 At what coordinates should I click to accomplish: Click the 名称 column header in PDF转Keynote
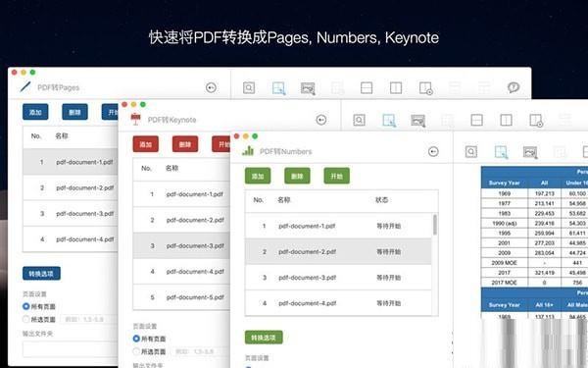[171, 168]
